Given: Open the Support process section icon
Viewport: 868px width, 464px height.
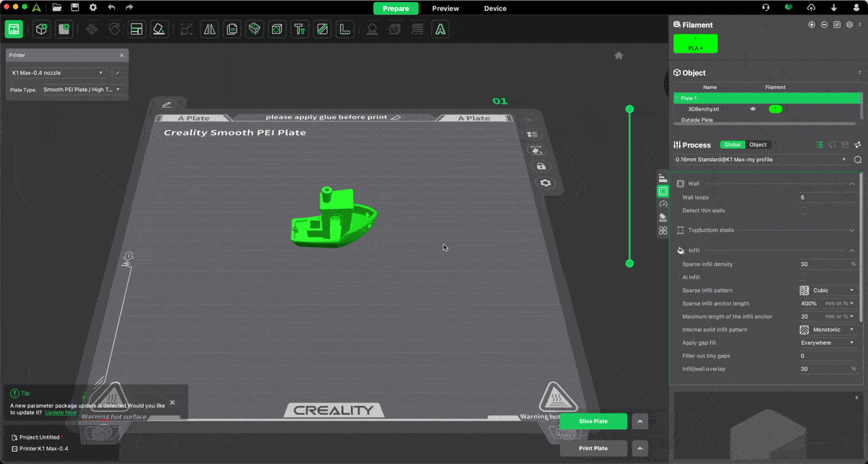Looking at the screenshot, I should point(663,217).
